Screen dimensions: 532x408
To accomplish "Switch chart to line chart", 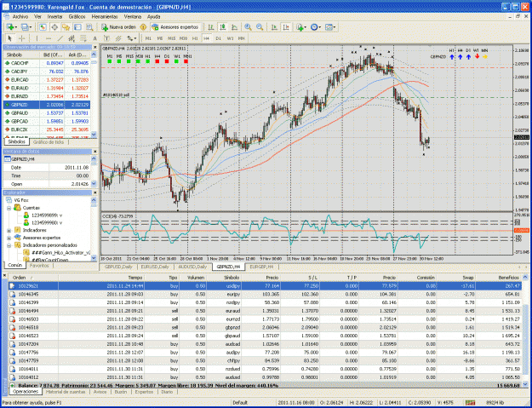I will click(234, 27).
